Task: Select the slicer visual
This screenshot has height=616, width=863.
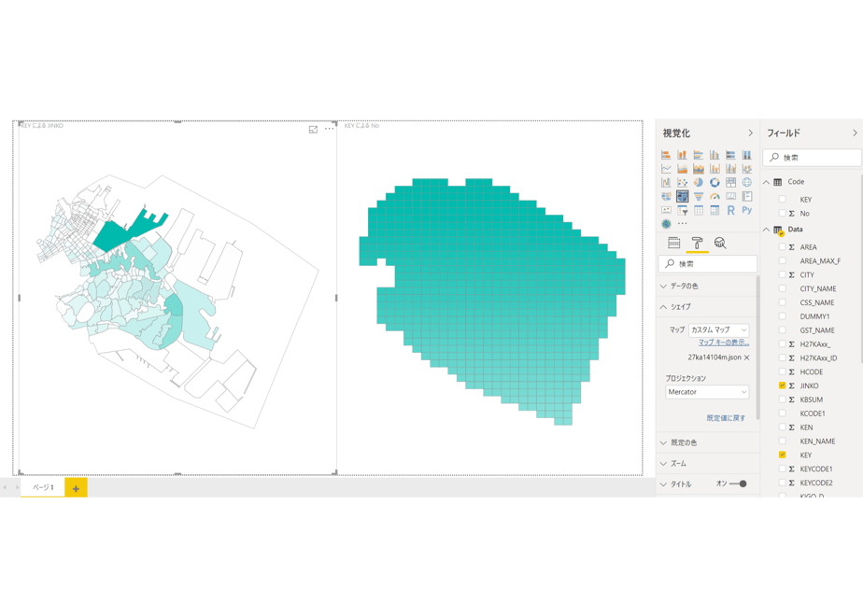Action: point(682,210)
